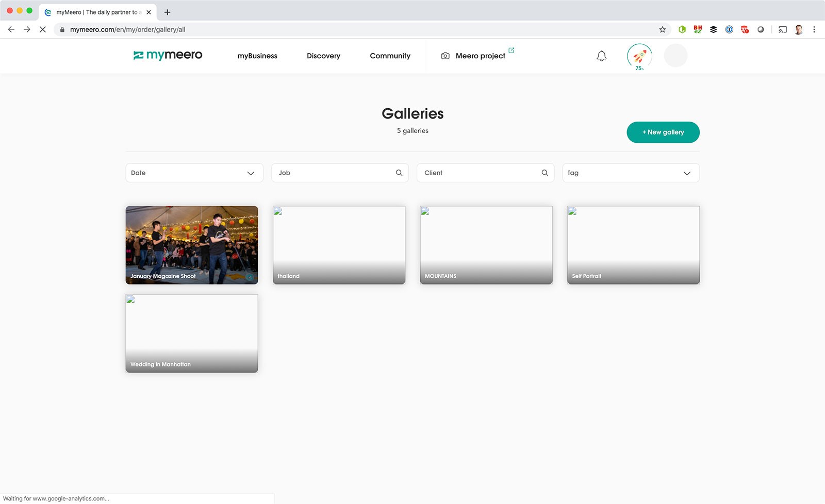
Task: Click the search icon in Client field
Action: click(544, 173)
